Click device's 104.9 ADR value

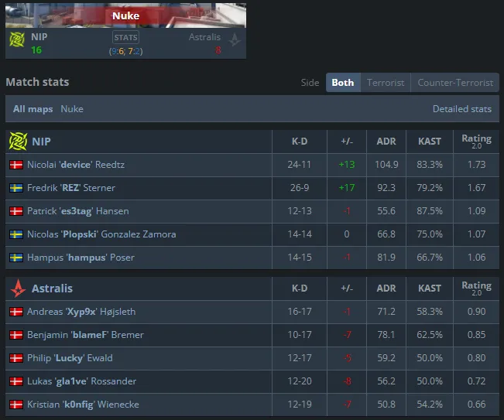[x=386, y=165]
